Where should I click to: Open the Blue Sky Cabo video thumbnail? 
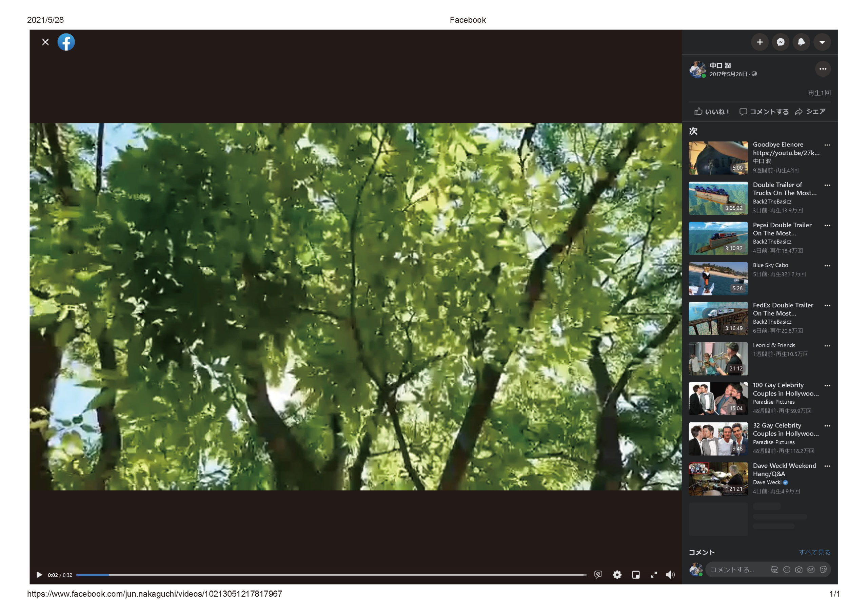pyautogui.click(x=718, y=279)
